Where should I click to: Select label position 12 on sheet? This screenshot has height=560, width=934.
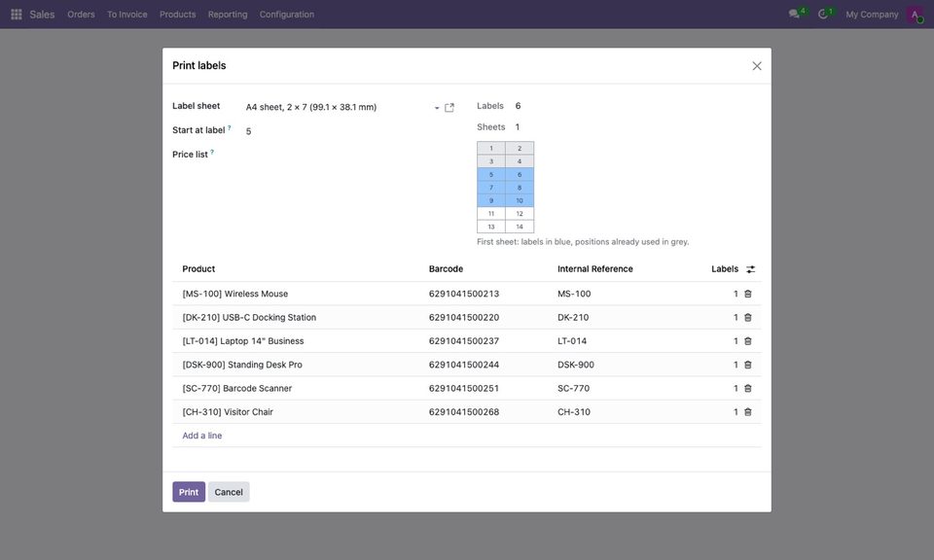520,214
